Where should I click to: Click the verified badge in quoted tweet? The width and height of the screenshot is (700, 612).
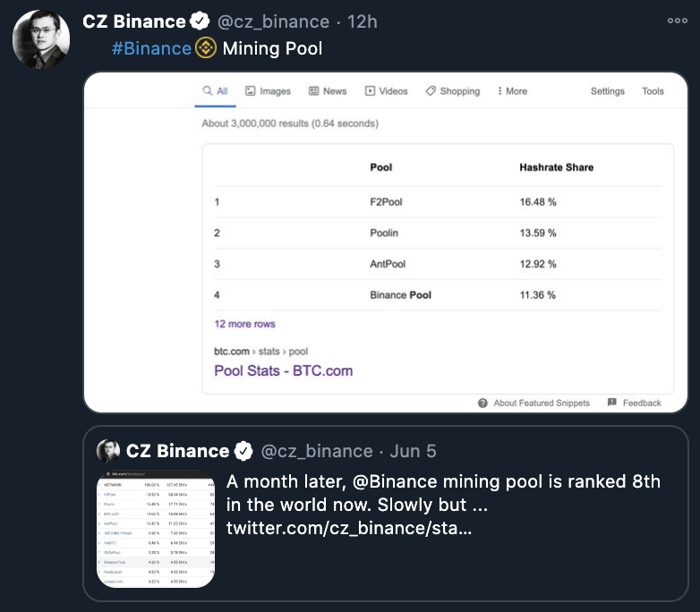pyautogui.click(x=243, y=451)
